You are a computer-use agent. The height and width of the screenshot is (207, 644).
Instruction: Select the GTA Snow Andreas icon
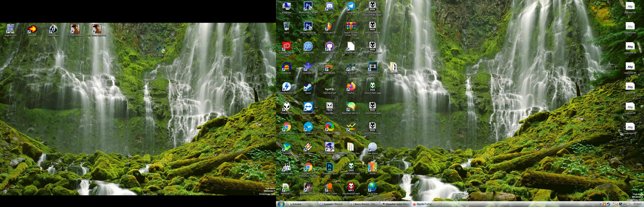[x=96, y=30]
